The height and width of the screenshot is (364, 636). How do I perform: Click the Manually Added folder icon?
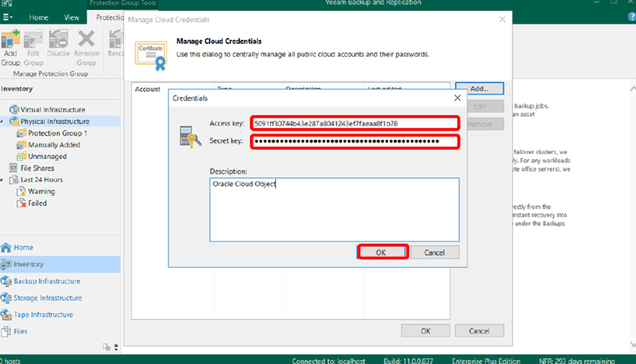21,145
